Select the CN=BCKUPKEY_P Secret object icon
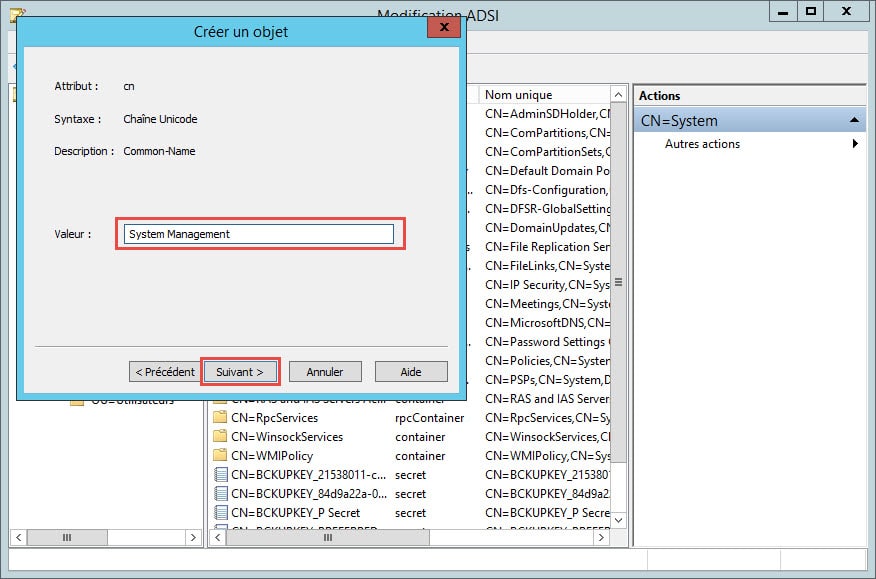This screenshot has height=579, width=876. [x=221, y=512]
